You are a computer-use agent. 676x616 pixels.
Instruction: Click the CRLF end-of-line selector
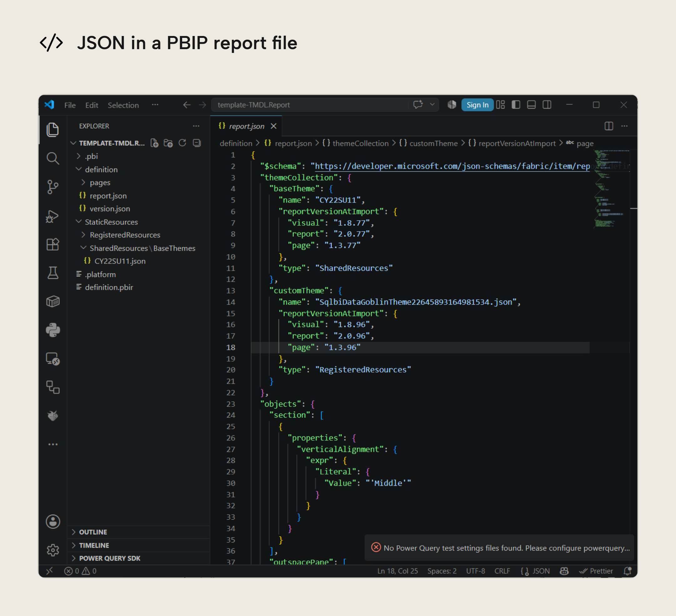pos(502,571)
